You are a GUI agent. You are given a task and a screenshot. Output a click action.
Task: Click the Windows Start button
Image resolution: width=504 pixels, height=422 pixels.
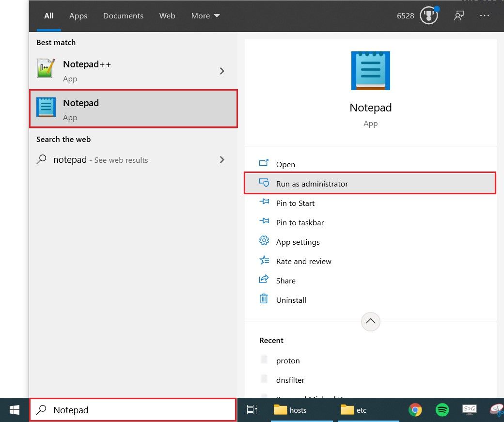(x=15, y=410)
